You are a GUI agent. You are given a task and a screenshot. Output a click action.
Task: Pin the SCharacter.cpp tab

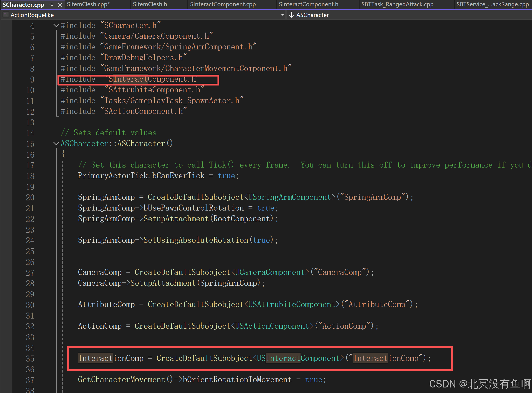(x=51, y=5)
